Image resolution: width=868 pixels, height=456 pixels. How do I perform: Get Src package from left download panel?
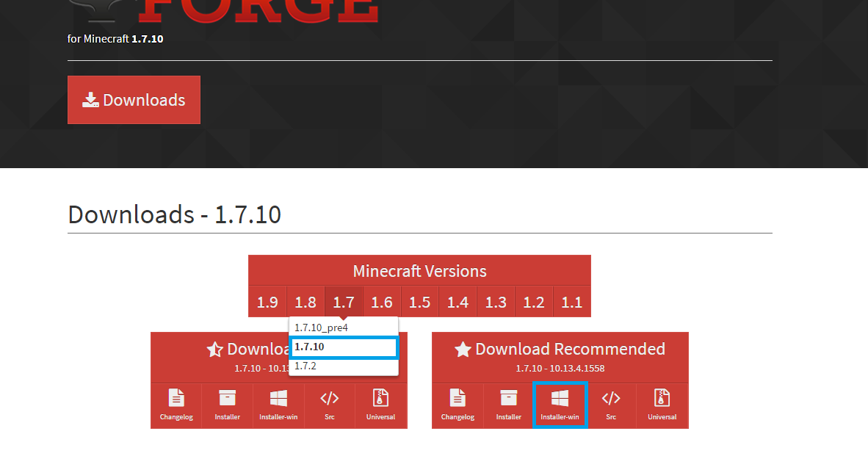[330, 405]
